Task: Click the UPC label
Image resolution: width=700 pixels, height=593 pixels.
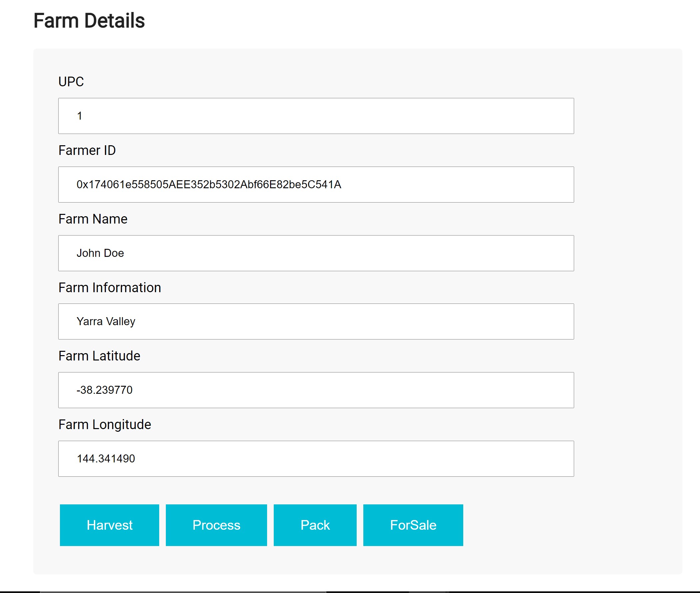Action: [x=71, y=82]
